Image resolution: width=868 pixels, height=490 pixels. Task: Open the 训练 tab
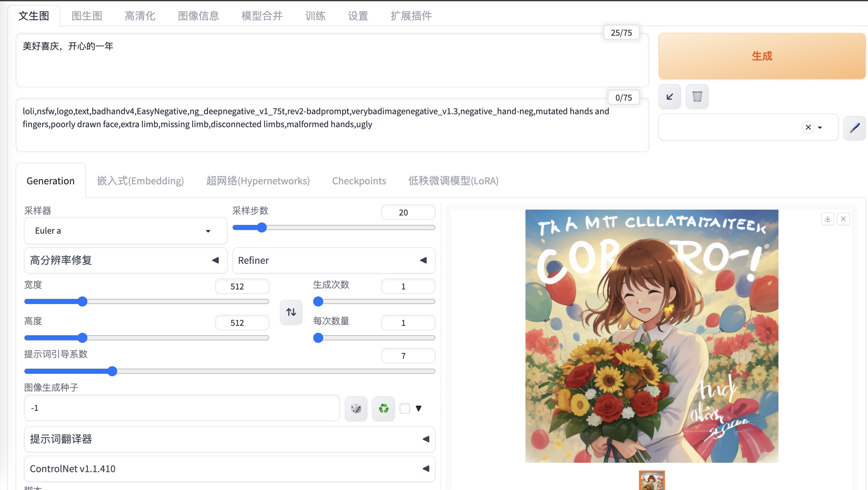click(315, 16)
